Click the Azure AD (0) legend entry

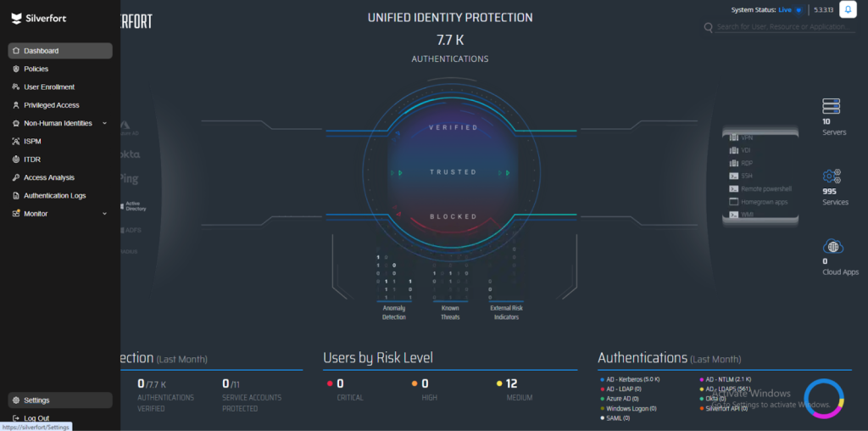(619, 399)
